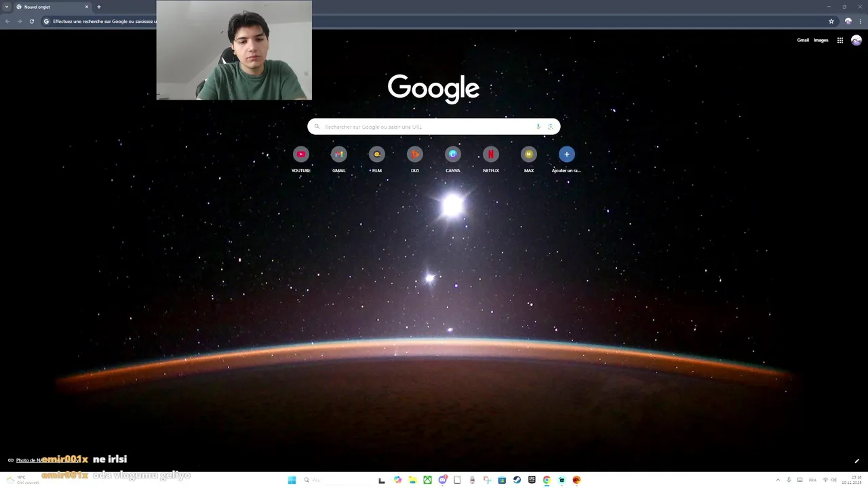Show hidden system tray icons

click(778, 480)
